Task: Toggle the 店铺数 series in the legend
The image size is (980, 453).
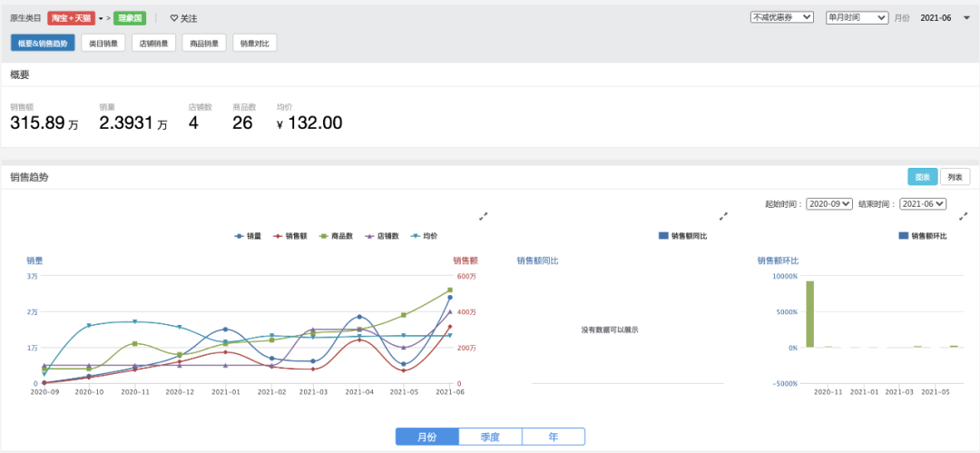Action: coord(381,236)
